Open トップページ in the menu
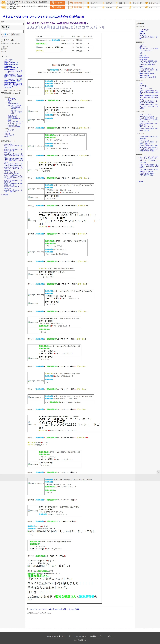Image resolution: width=160 pixels, height=644 pixels. point(8,60)
